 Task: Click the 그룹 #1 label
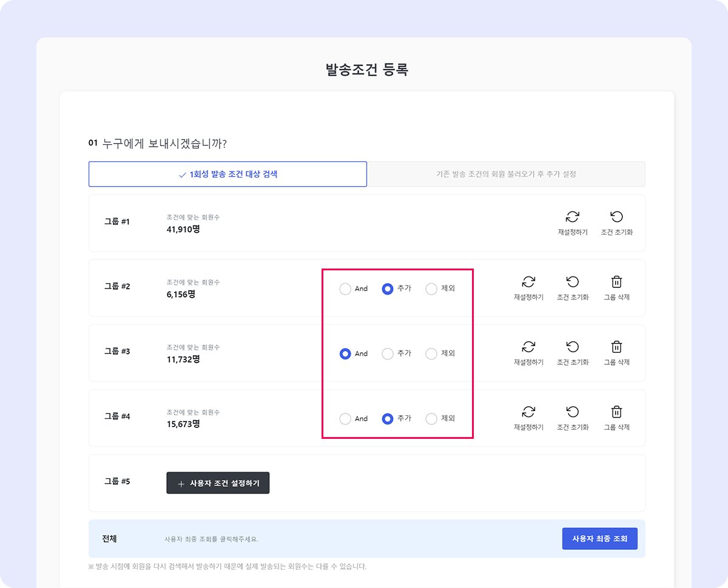click(117, 222)
